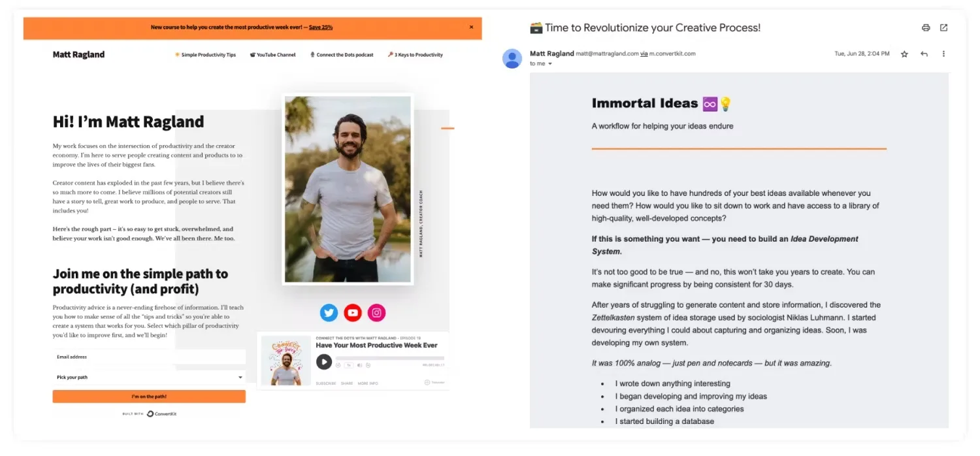The image size is (980, 456).
Task: Dismiss the orange course announcement banner
Action: point(471,27)
